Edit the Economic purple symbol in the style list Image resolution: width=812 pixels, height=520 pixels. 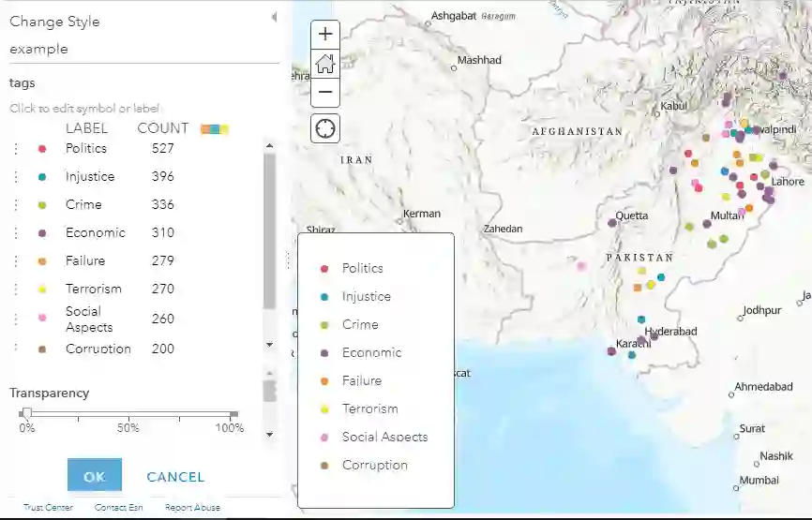coord(42,233)
